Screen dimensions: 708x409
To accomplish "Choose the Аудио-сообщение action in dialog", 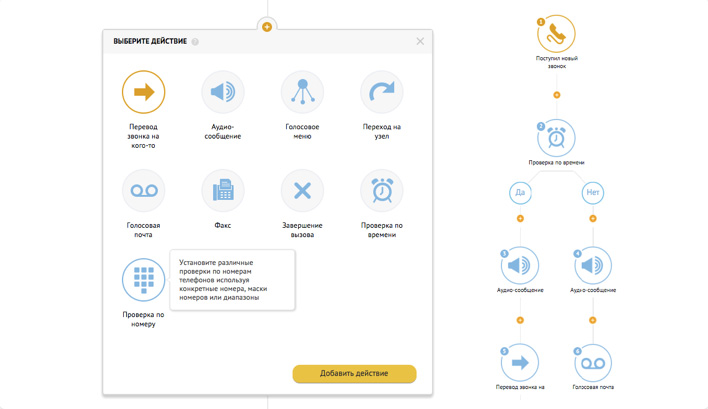I will click(222, 92).
